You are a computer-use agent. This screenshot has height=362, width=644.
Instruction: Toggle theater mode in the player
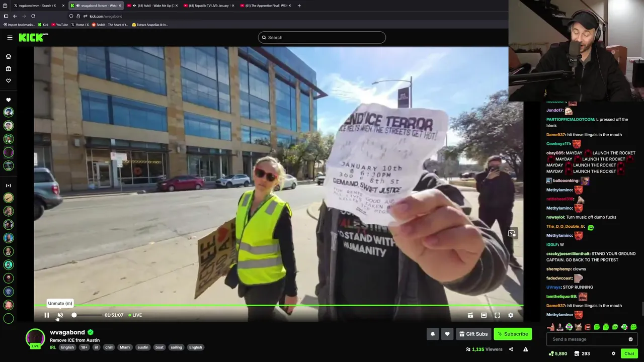(484, 315)
